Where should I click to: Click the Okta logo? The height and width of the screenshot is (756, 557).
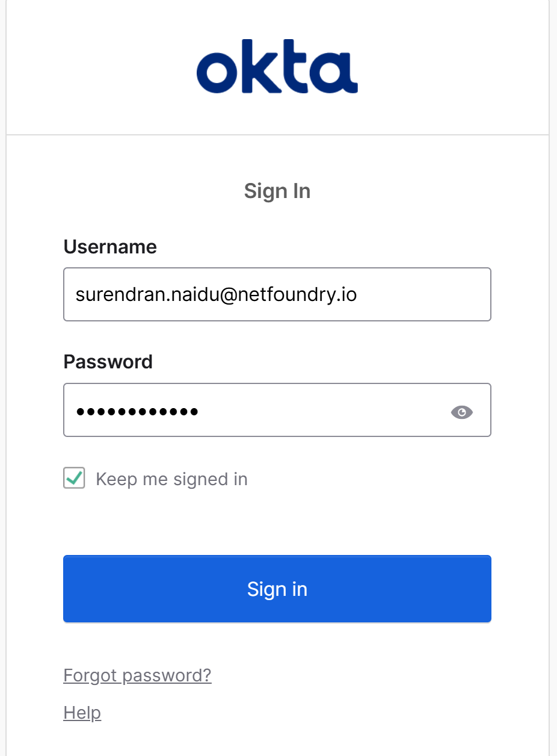(277, 67)
